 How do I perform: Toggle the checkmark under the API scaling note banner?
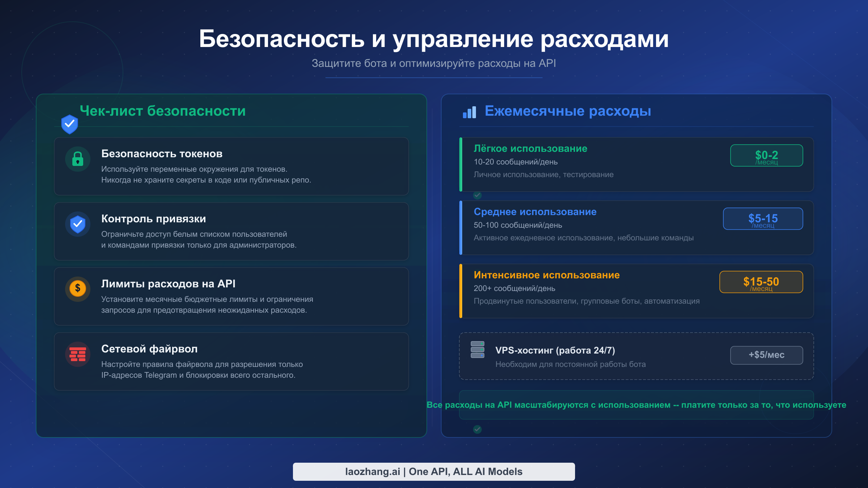(x=477, y=429)
